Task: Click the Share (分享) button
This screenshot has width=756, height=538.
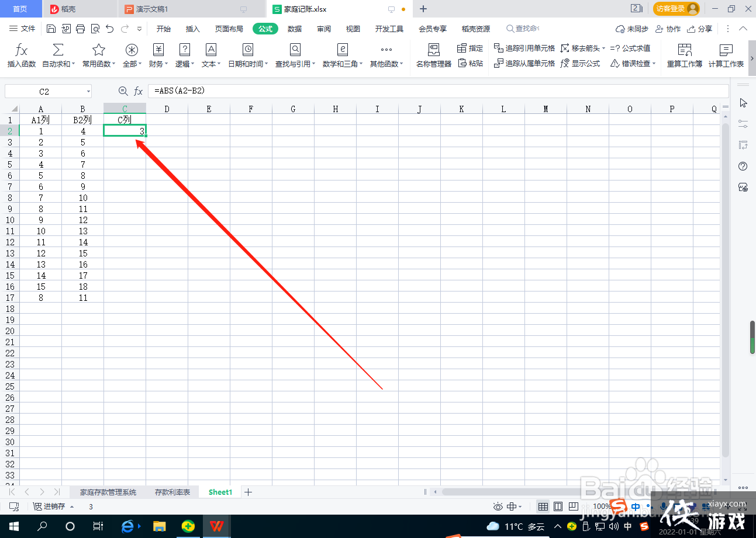Action: tap(700, 29)
